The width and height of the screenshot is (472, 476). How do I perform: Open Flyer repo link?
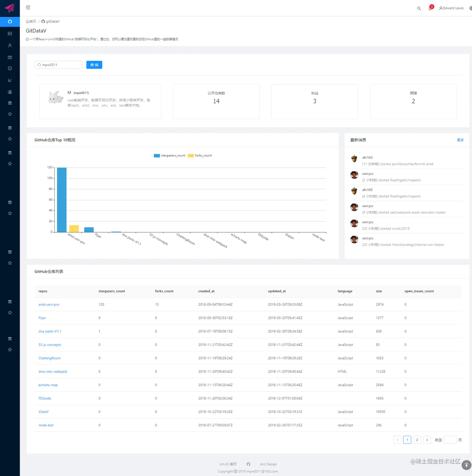(x=42, y=318)
